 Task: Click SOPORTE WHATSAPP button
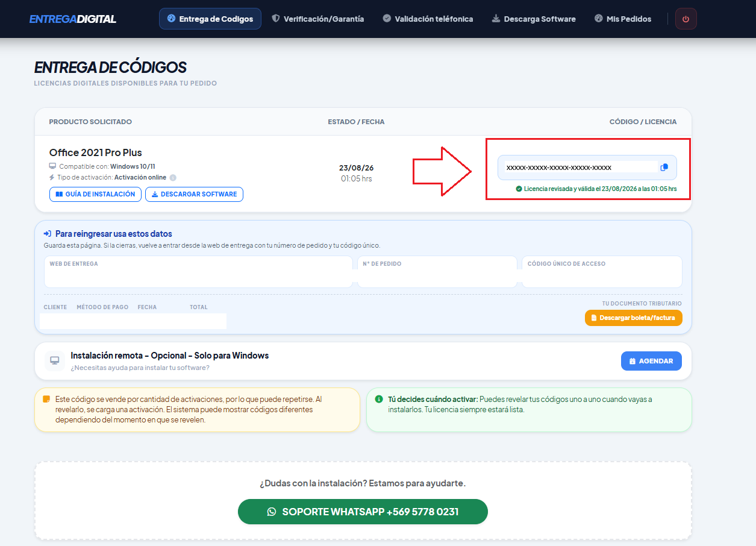pos(363,512)
